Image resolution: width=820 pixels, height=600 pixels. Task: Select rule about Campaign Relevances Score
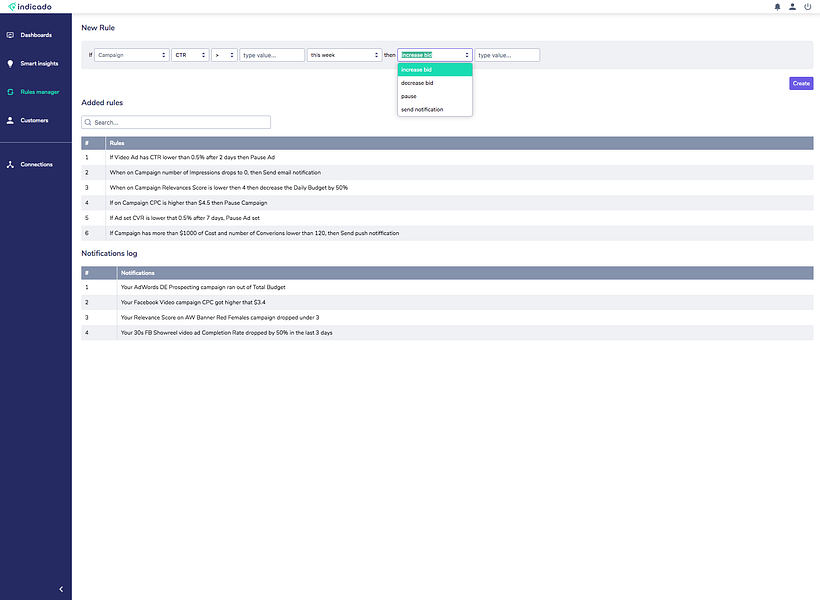coord(447,188)
